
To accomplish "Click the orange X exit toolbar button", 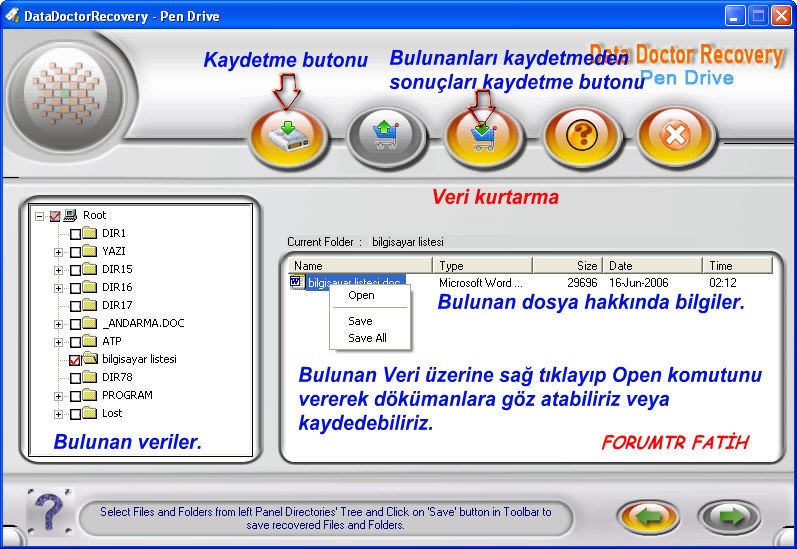I will point(676,136).
